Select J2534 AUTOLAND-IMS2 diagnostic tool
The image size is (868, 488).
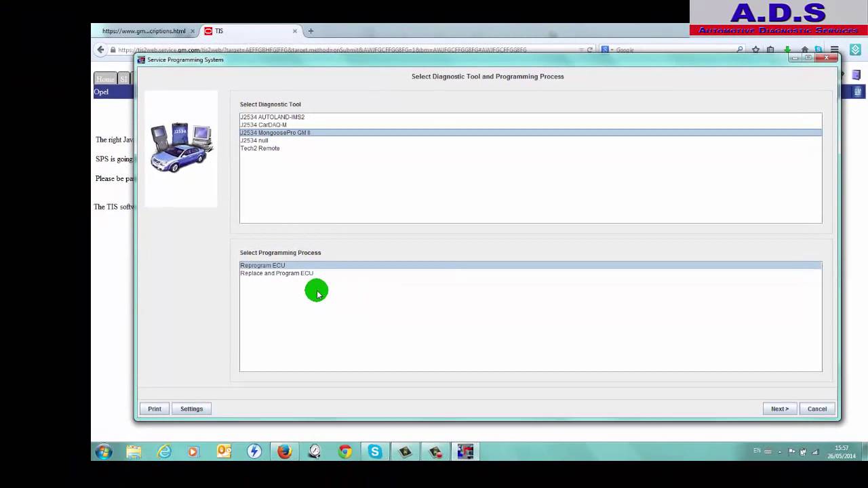tap(530, 117)
